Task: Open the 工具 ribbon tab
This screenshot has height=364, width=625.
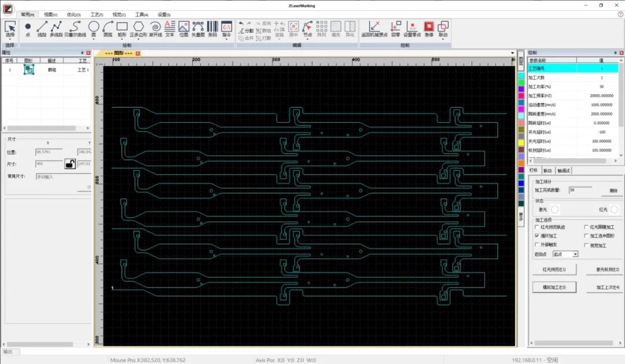Action: pyautogui.click(x=142, y=14)
